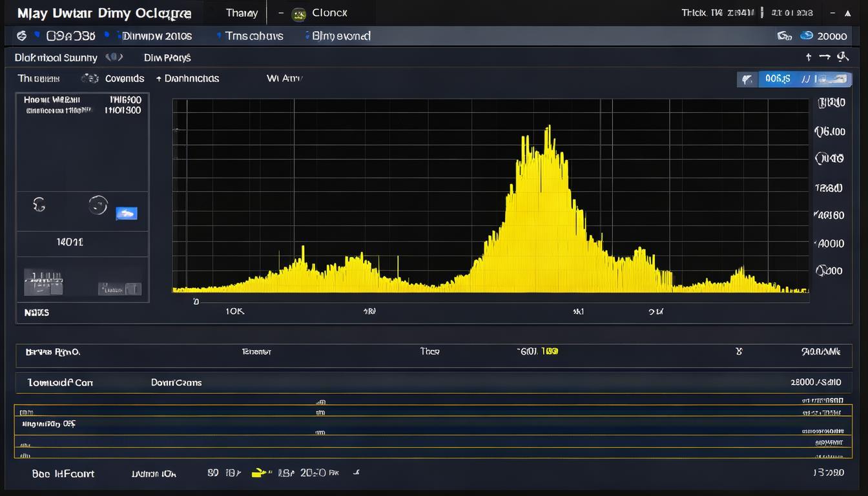
Task: Toggle the blue switch in the left panel
Action: (126, 213)
